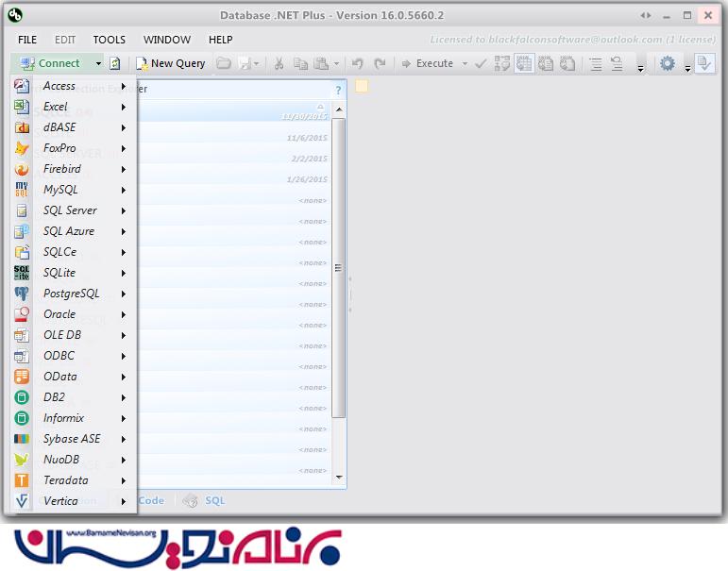Viewport: 728px width, 571px height.
Task: Click the New Query button
Action: (170, 63)
